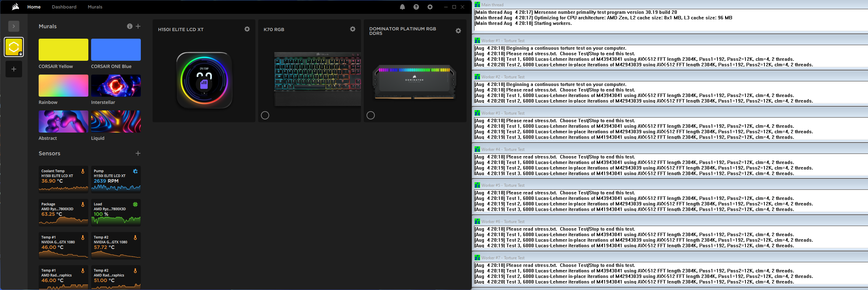The height and width of the screenshot is (290, 868).
Task: Click the Corsair sails logo icon
Action: 15,7
